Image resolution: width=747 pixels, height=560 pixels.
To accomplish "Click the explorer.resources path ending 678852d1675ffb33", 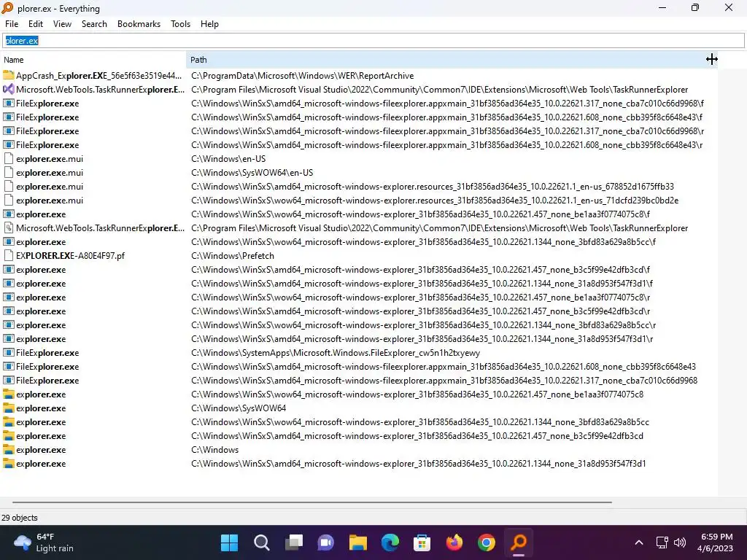I will [433, 186].
